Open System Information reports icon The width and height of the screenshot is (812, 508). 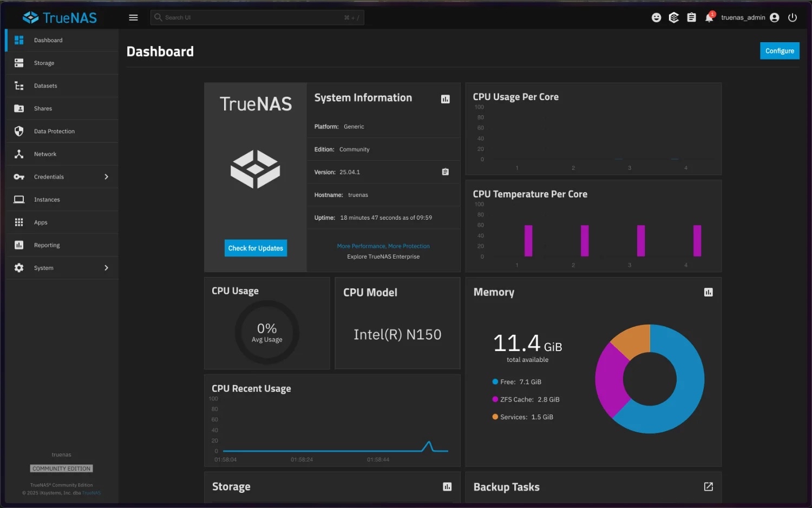pyautogui.click(x=446, y=99)
